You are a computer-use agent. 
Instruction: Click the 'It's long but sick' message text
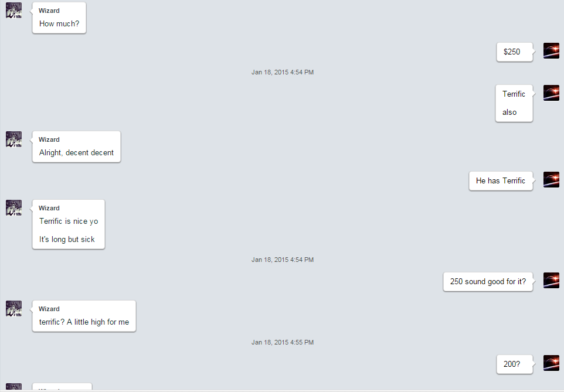pos(67,240)
